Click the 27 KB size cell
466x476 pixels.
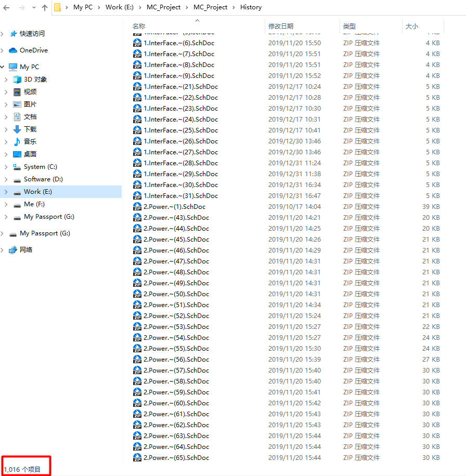tap(431, 360)
